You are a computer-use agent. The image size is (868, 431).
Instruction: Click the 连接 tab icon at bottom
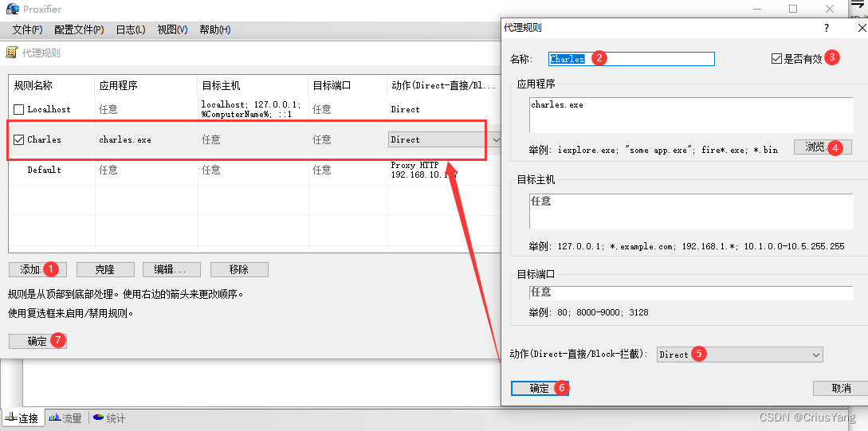tap(11, 417)
